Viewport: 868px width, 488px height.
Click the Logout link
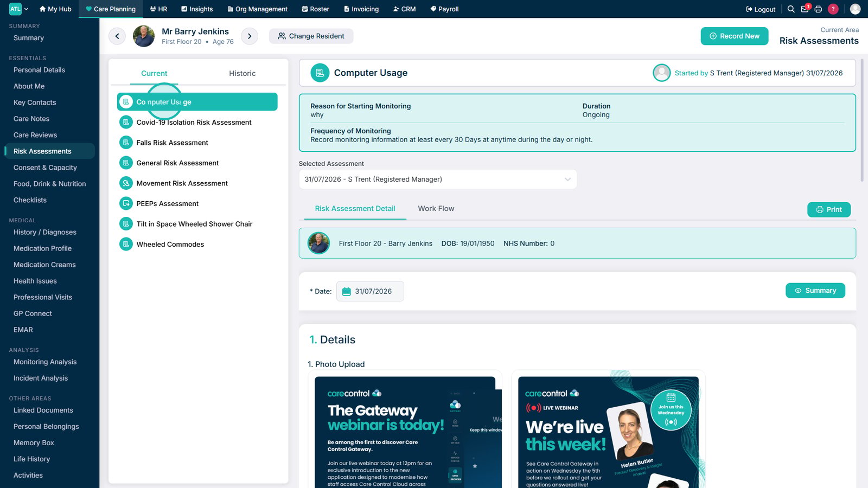[761, 9]
